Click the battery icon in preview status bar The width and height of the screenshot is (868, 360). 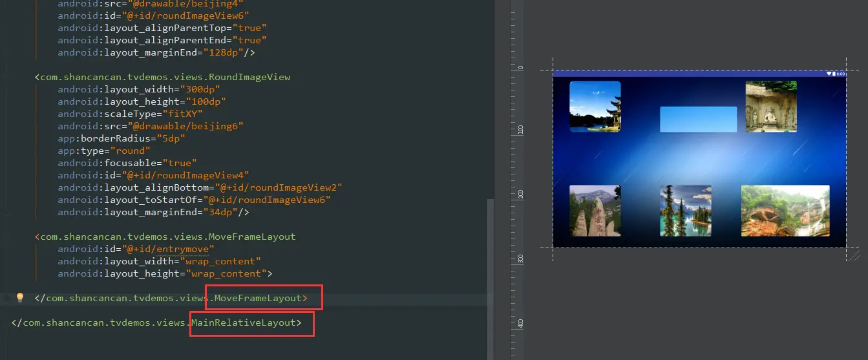click(x=834, y=74)
